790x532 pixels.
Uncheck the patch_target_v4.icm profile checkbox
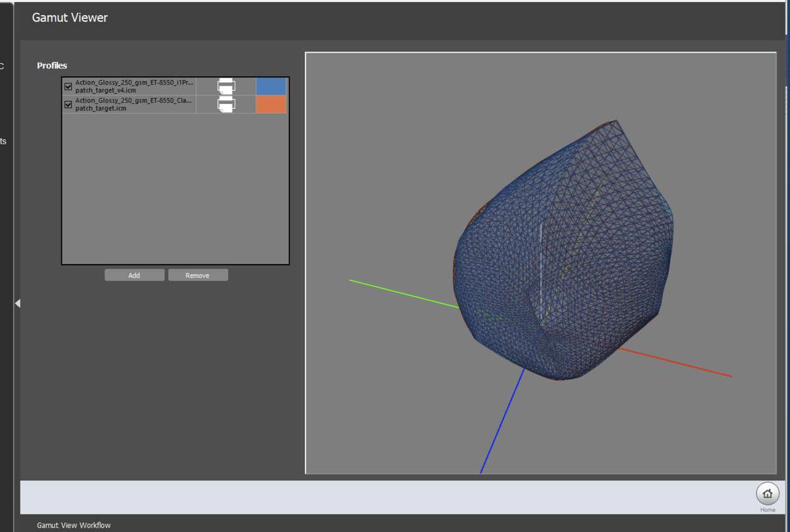(68, 86)
